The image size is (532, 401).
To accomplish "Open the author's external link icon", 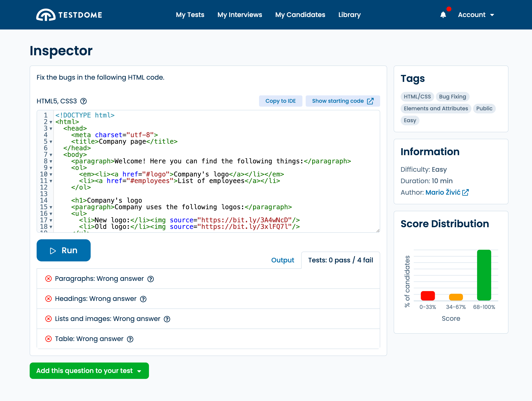I will 465,192.
